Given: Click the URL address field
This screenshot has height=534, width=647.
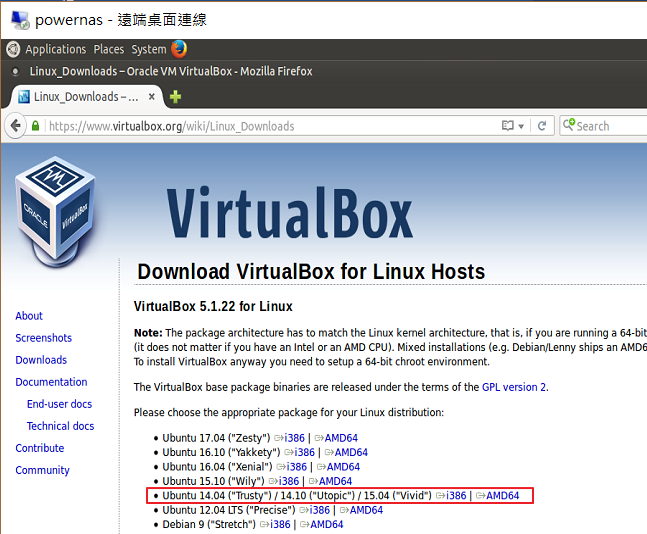Looking at the screenshot, I should pyautogui.click(x=272, y=126).
